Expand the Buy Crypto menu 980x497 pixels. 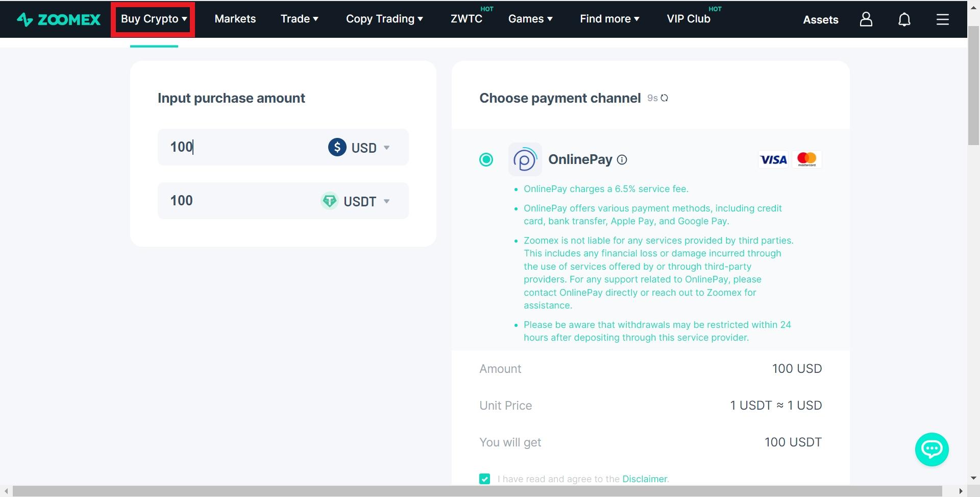click(154, 19)
